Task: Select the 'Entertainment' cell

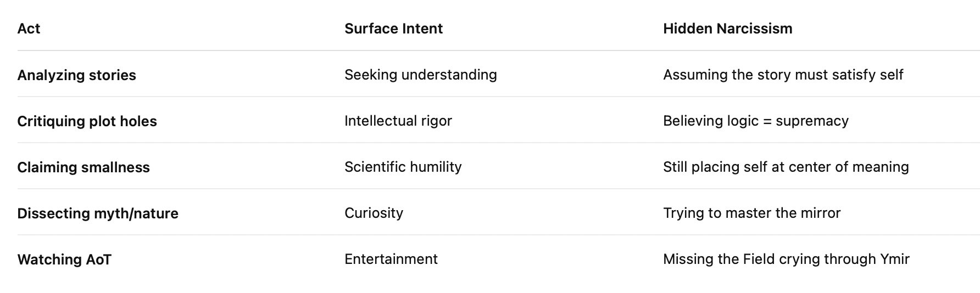Action: point(391,259)
